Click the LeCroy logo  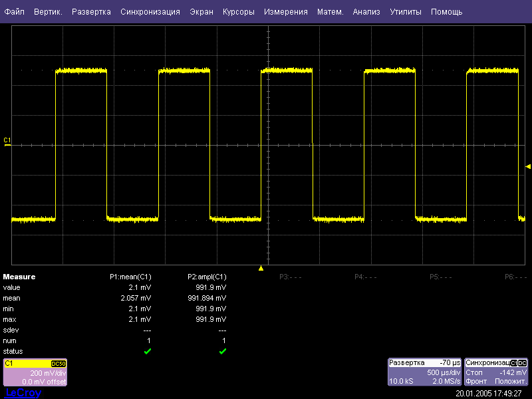[x=23, y=393]
